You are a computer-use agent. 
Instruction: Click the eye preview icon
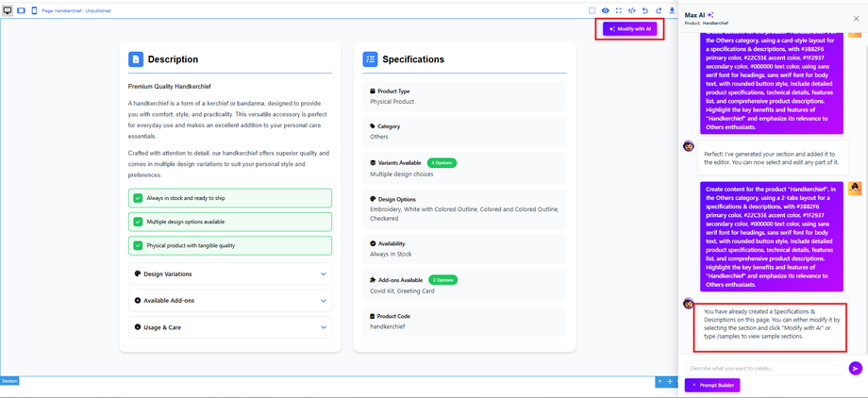pos(606,10)
